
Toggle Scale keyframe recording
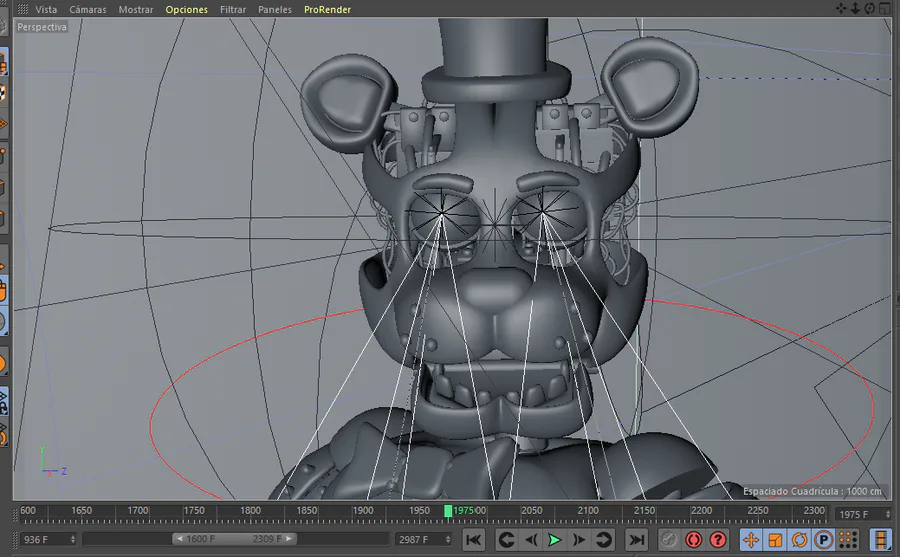[775, 540]
